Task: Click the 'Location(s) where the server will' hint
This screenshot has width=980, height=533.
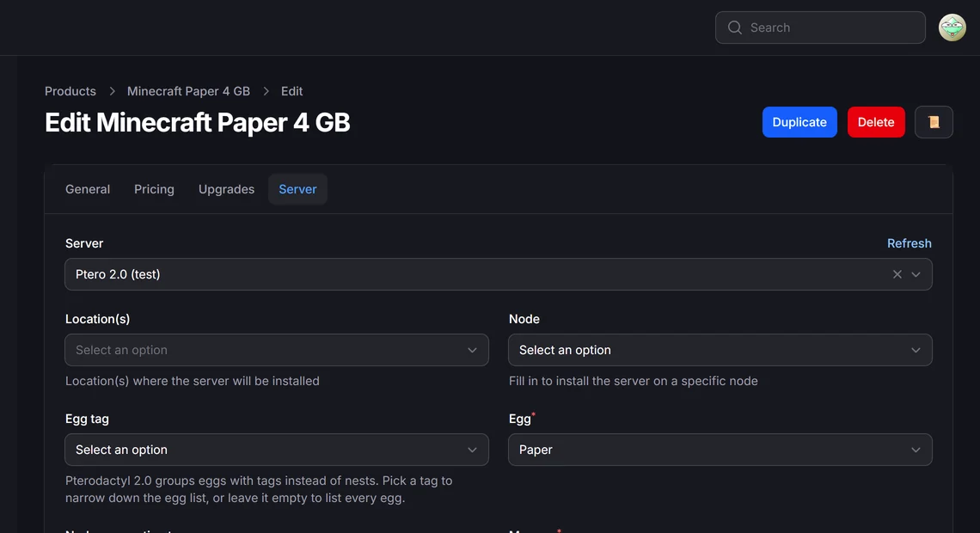Action: pos(192,381)
